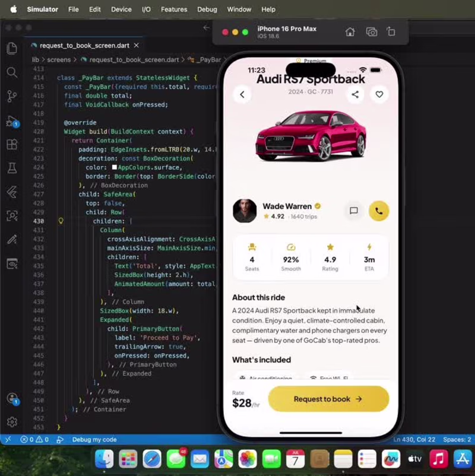Click the editor back navigation arrow
The image size is (475, 476).
206,28
